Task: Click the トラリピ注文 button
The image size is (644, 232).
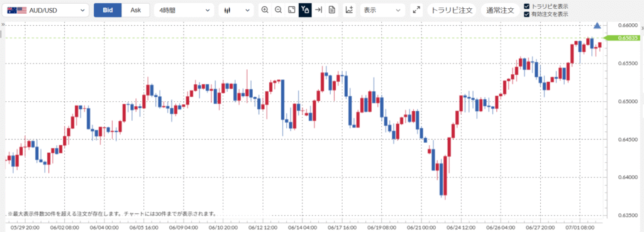Action: click(452, 10)
